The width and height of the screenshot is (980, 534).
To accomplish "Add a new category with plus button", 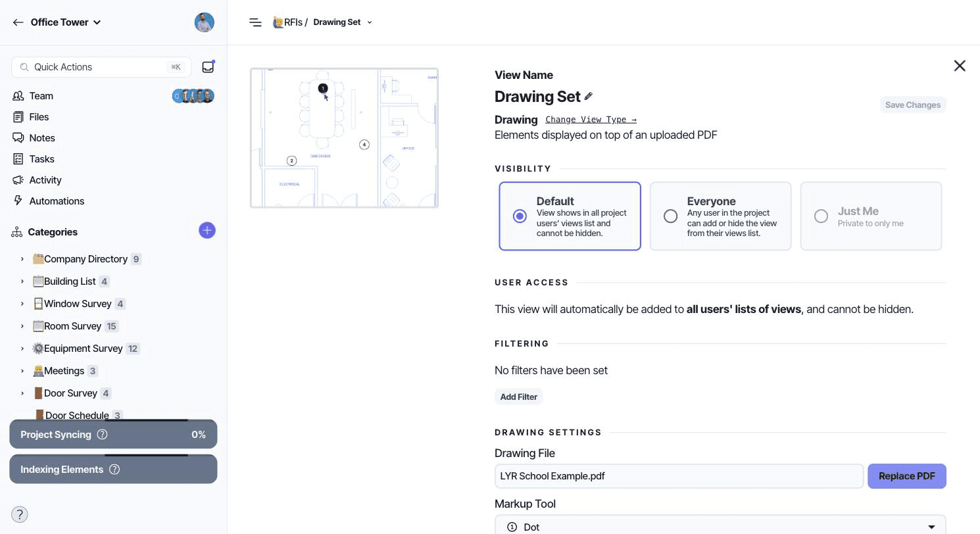I will 207,230.
